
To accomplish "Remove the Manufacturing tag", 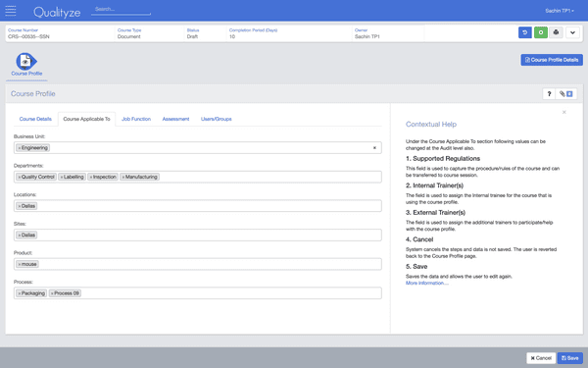I will click(123, 177).
